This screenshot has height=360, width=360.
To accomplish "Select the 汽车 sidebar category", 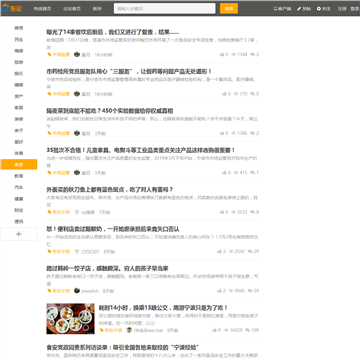I will (x=19, y=187).
